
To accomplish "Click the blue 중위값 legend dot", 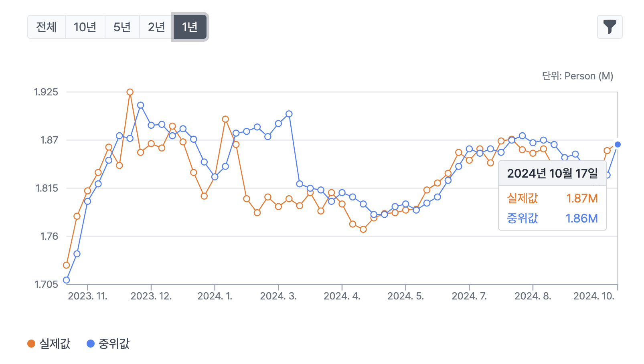I will (91, 344).
